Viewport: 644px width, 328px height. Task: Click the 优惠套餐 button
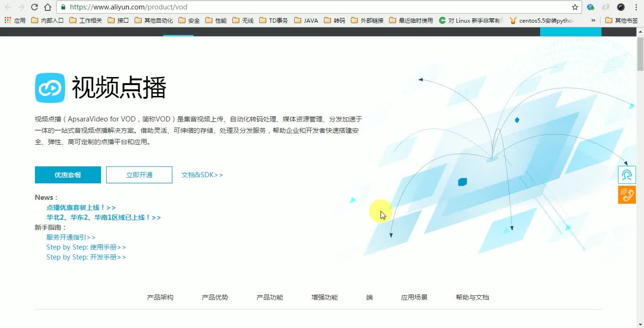[68, 175]
